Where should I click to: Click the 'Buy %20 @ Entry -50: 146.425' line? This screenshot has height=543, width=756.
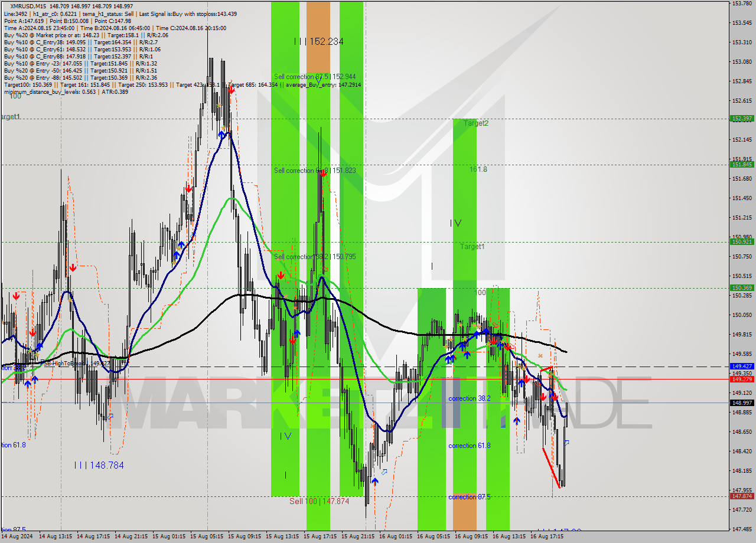pyautogui.click(x=80, y=70)
